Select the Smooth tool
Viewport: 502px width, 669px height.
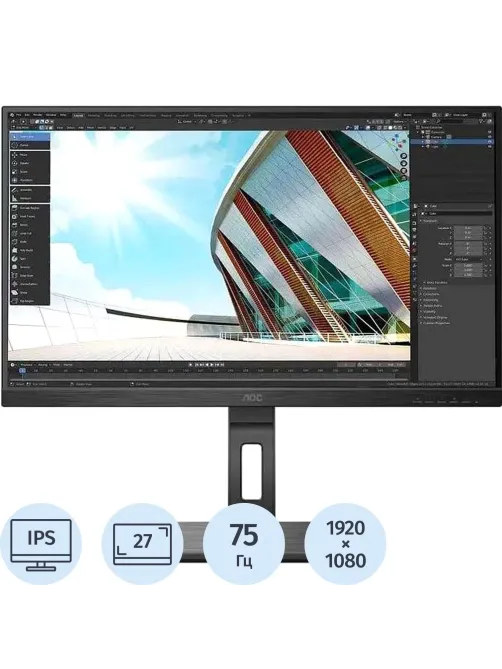29,267
